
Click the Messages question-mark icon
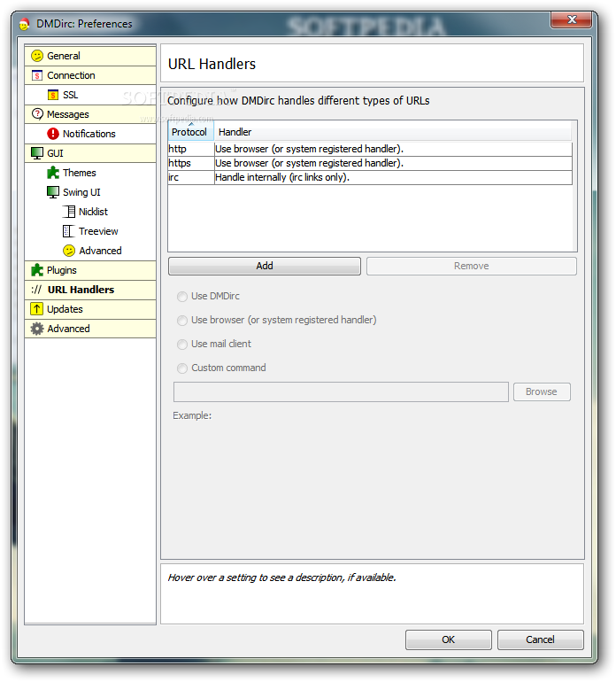[37, 114]
